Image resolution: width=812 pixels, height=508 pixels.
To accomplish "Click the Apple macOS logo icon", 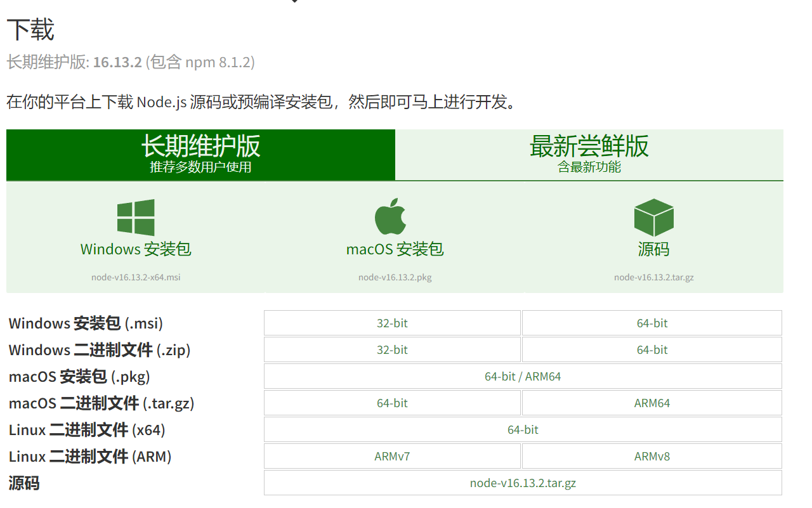I will 390,216.
